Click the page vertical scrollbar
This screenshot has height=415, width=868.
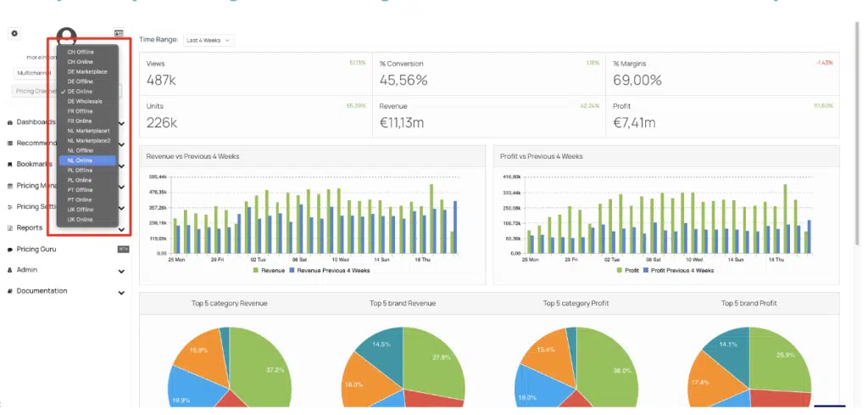click(858, 133)
